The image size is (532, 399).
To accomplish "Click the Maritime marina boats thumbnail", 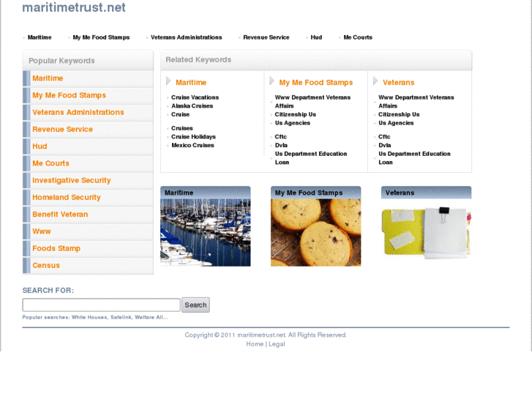I will pyautogui.click(x=206, y=233).
